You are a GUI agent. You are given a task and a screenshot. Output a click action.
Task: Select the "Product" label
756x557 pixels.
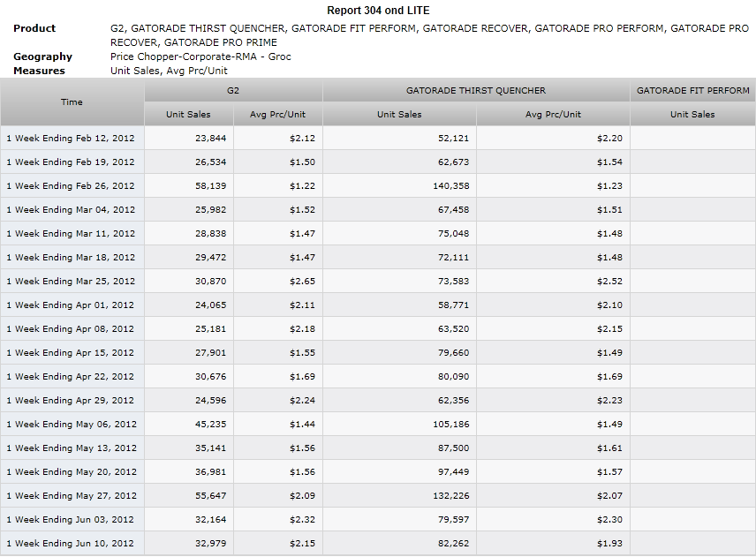tap(34, 28)
